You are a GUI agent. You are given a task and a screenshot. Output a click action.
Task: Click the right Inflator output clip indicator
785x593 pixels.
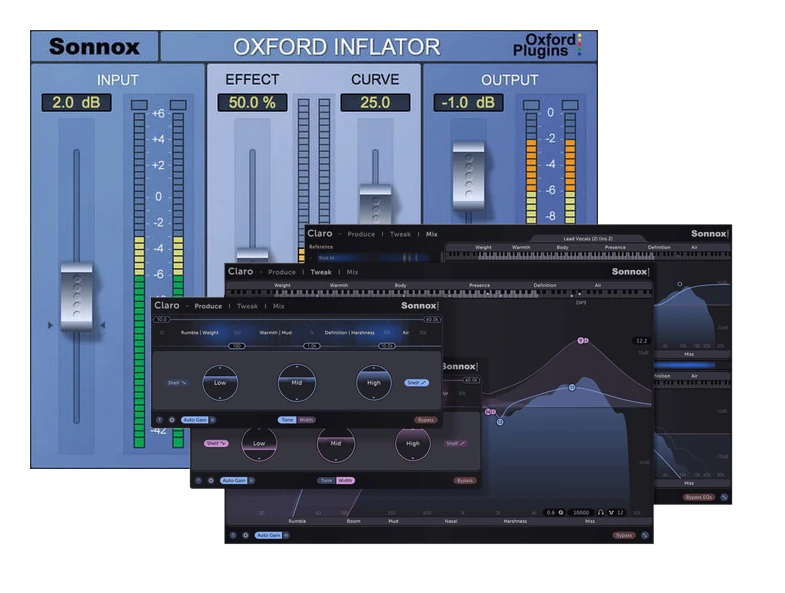[570, 105]
